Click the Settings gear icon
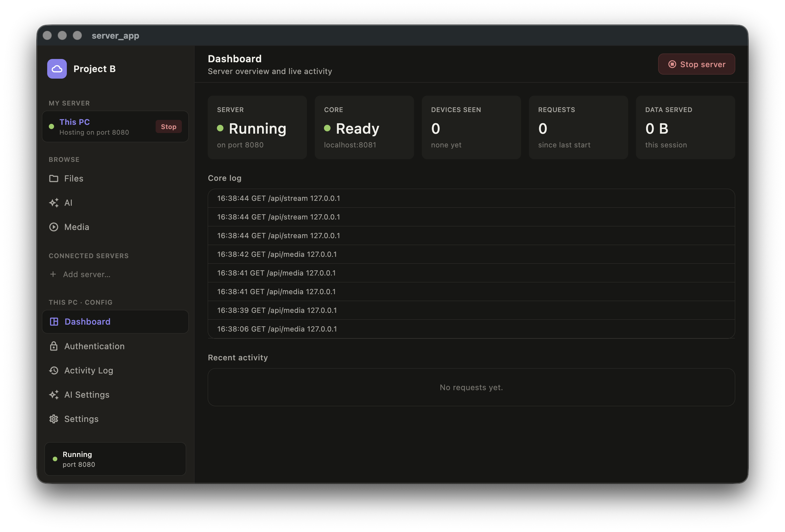 coord(54,419)
